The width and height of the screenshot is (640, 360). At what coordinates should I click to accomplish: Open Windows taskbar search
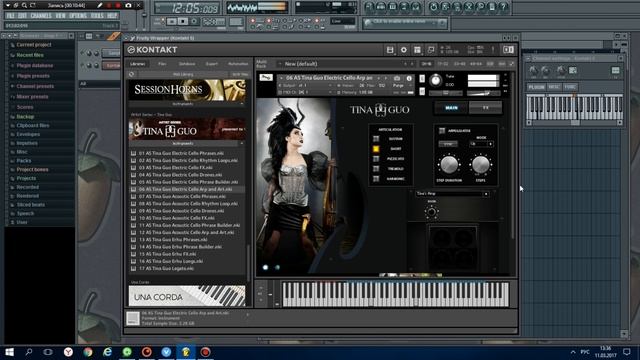[29, 352]
